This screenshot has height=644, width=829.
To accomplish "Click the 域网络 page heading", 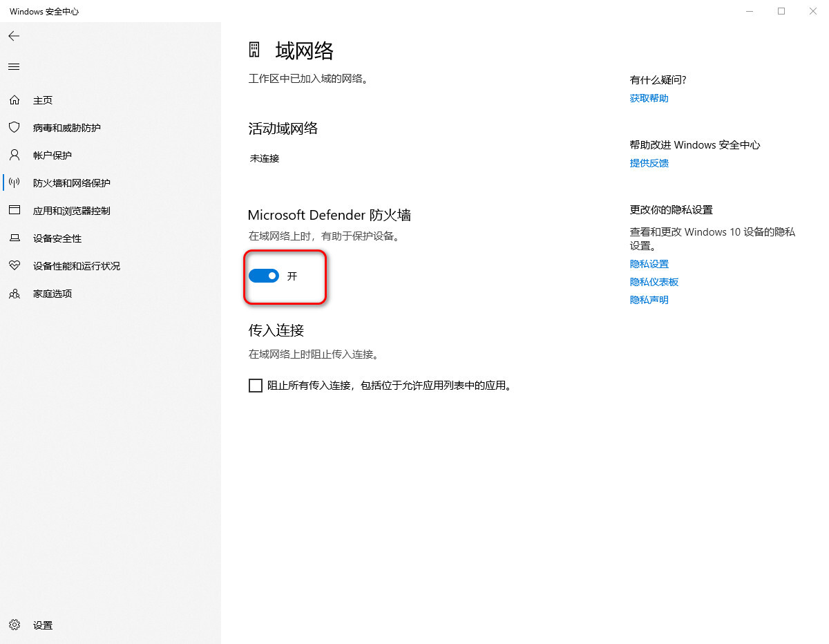I will pyautogui.click(x=305, y=50).
